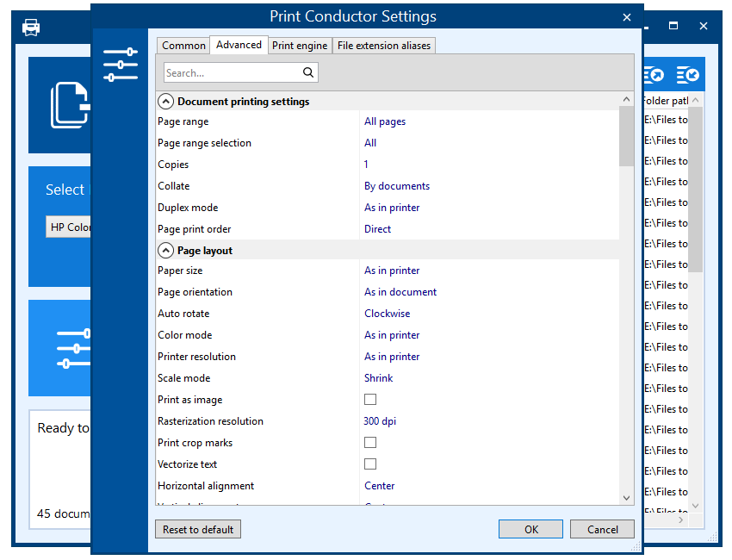
Task: Change Page print order value Direct
Action: (377, 229)
